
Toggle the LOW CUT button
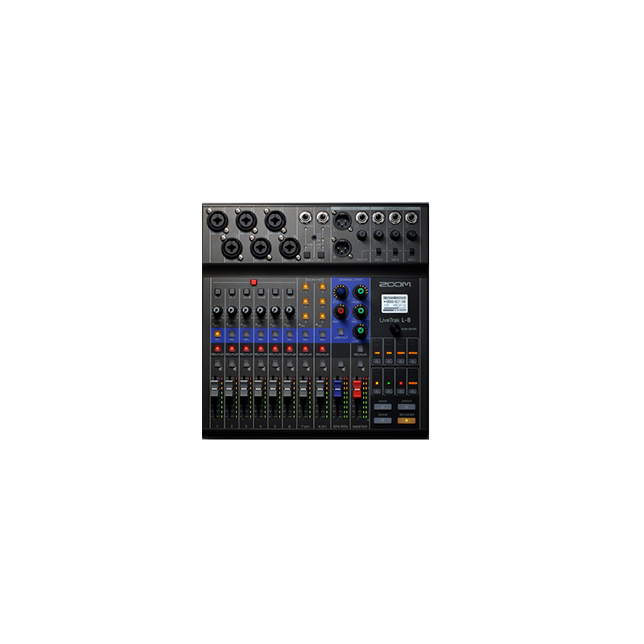[341, 332]
